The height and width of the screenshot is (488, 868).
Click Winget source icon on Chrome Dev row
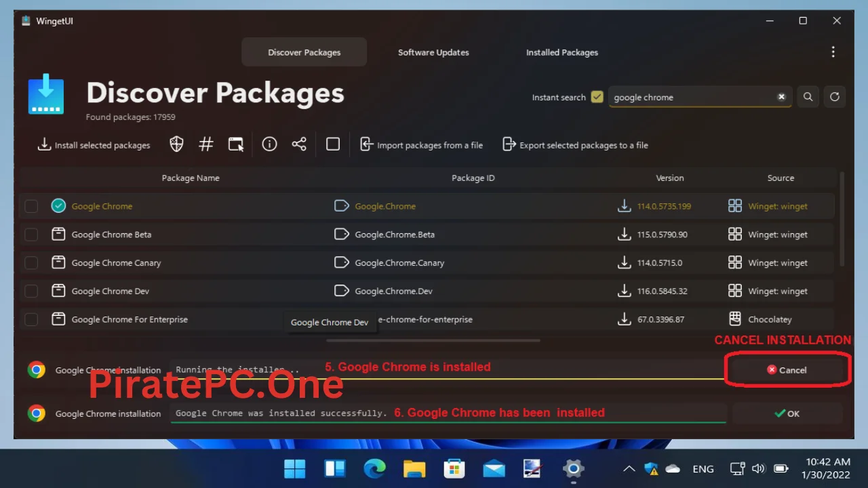(x=735, y=291)
